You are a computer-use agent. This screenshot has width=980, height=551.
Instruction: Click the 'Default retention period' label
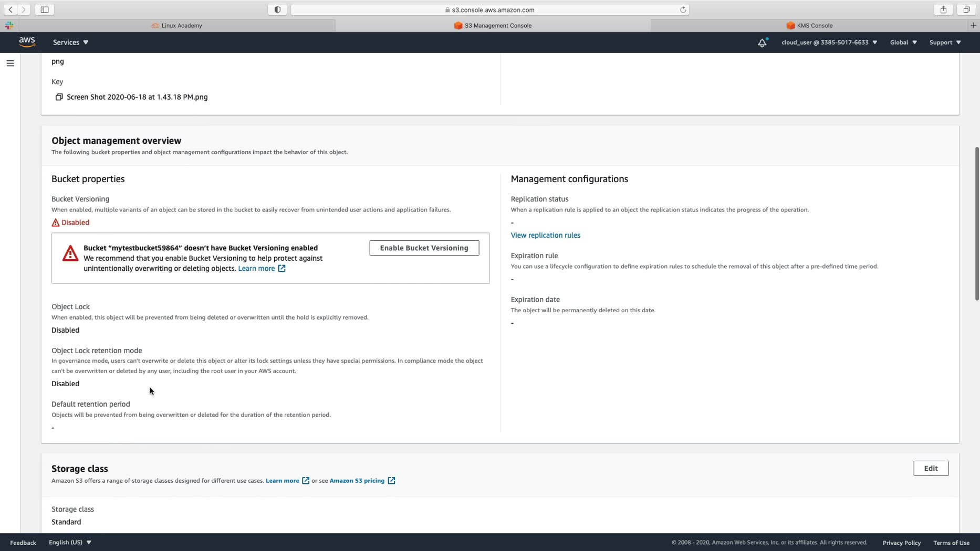[90, 404]
